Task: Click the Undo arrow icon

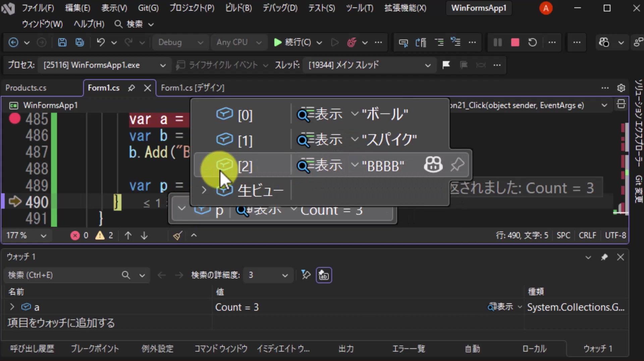Action: tap(101, 42)
